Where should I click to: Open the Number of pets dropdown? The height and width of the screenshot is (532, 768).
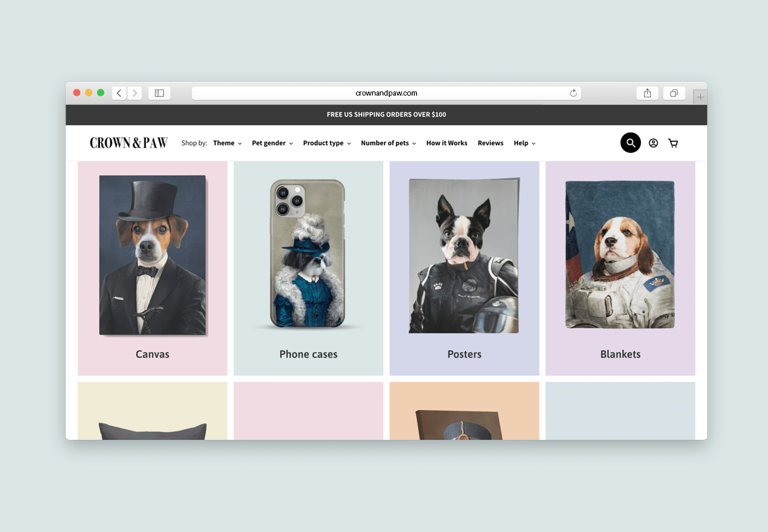point(388,143)
